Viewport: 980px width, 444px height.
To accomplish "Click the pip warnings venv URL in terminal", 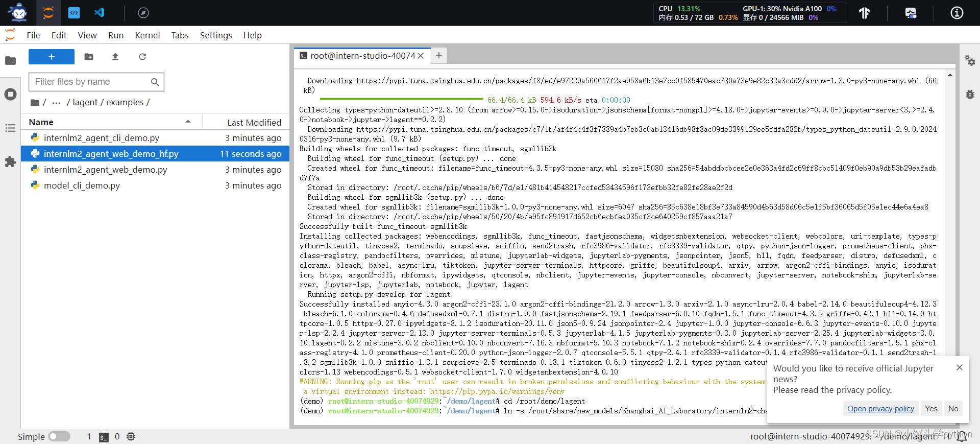I will pyautogui.click(x=497, y=391).
